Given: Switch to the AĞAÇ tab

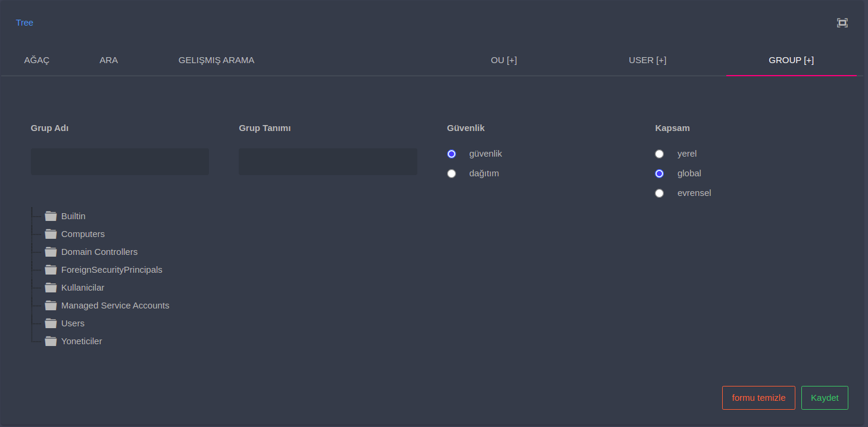Looking at the screenshot, I should [x=37, y=60].
